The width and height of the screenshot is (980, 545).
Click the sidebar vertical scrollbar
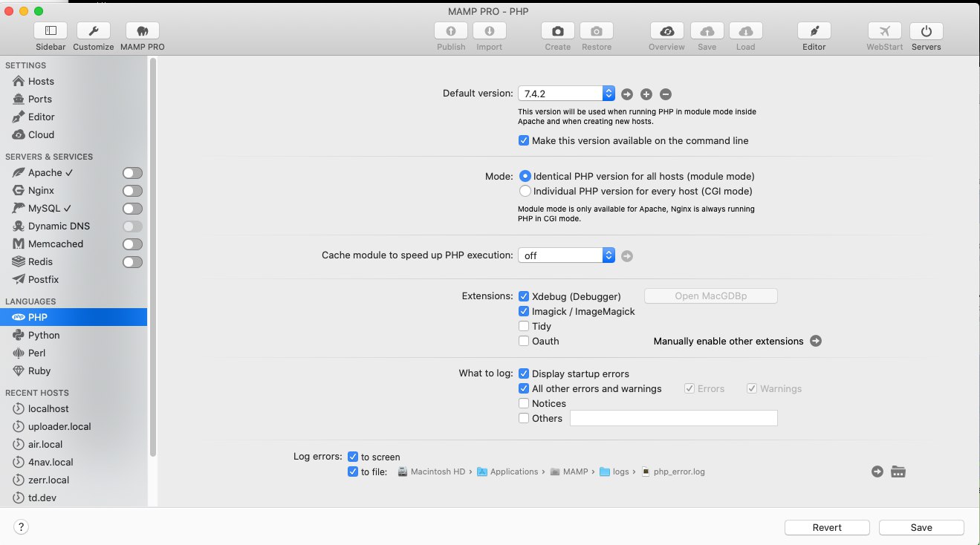click(153, 256)
